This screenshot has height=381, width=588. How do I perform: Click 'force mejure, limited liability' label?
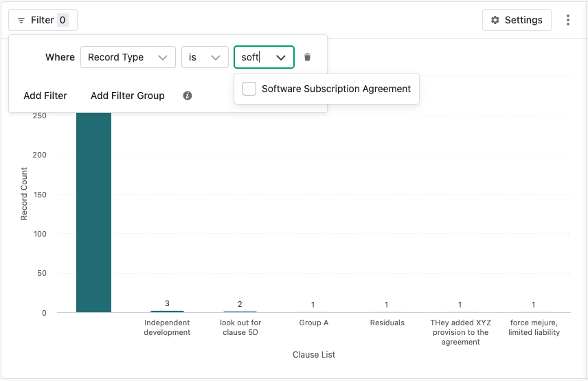[x=534, y=327]
